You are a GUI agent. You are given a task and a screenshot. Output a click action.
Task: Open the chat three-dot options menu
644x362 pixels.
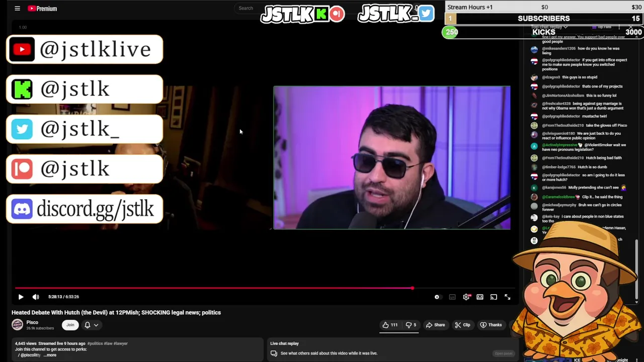click(620, 27)
